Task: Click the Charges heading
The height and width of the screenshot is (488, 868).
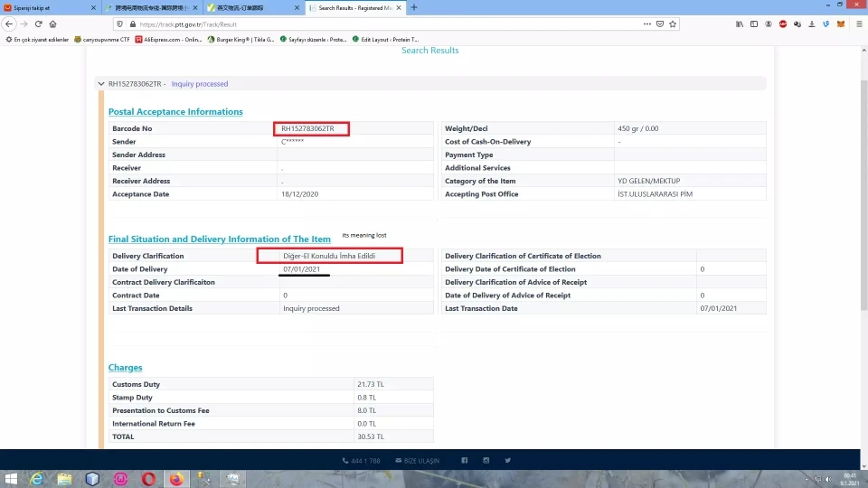Action: (x=125, y=367)
